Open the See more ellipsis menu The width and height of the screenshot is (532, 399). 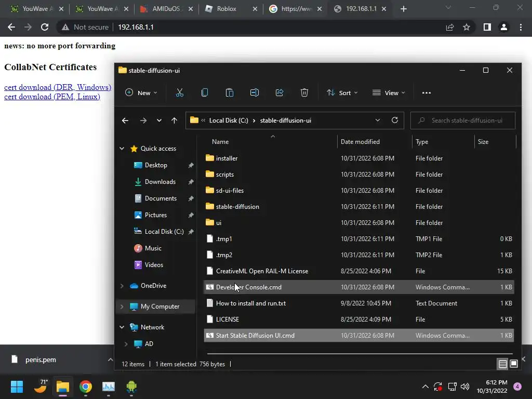pos(427,92)
